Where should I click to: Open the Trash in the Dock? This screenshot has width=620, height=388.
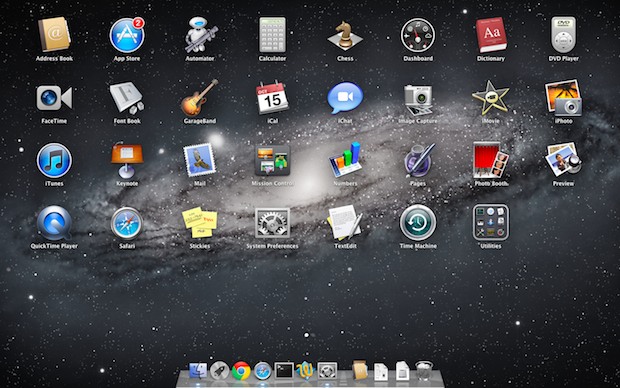[424, 371]
